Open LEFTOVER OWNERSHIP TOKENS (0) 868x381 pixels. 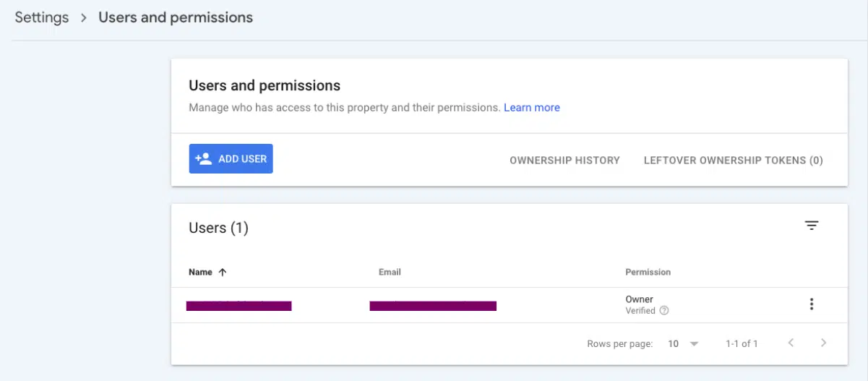coord(733,160)
